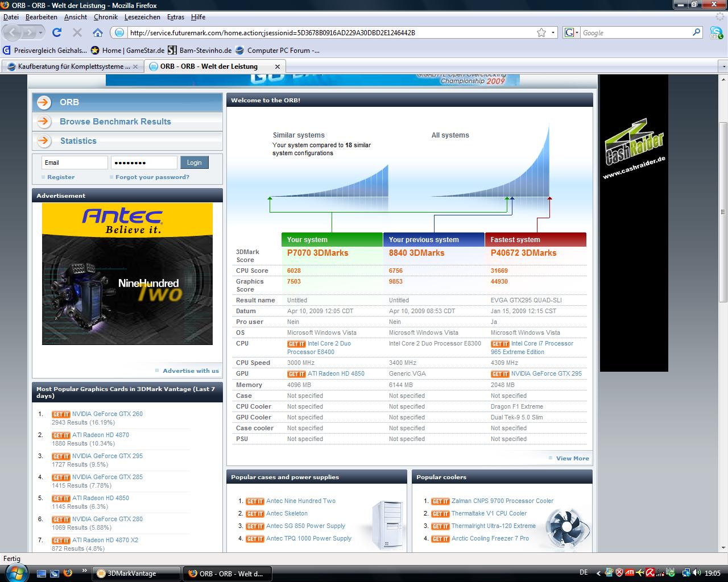728x582 pixels.
Task: Open Arctic Cooling Freezer 7 Pro link
Action: [490, 538]
